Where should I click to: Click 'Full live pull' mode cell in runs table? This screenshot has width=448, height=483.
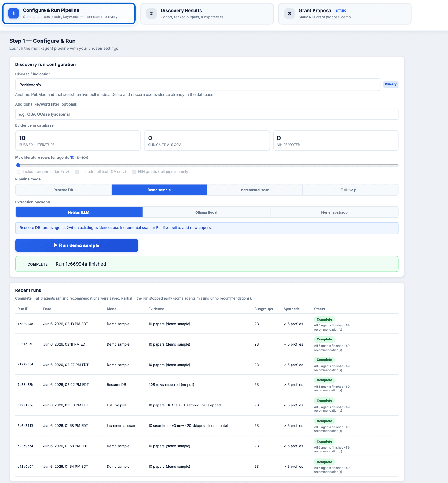coord(116,405)
